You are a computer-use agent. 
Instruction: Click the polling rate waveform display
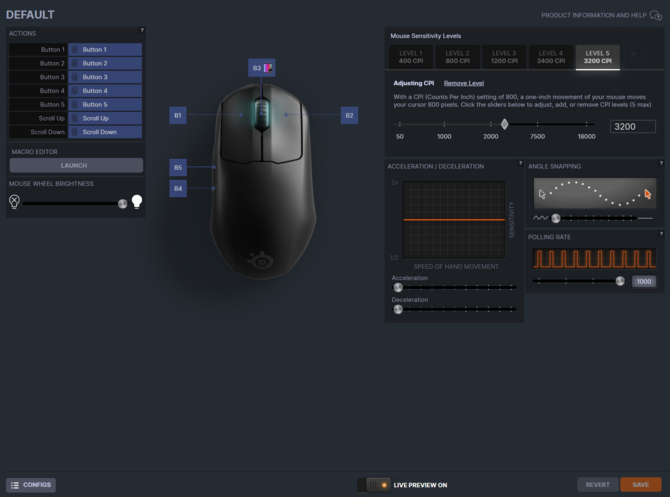coord(594,259)
